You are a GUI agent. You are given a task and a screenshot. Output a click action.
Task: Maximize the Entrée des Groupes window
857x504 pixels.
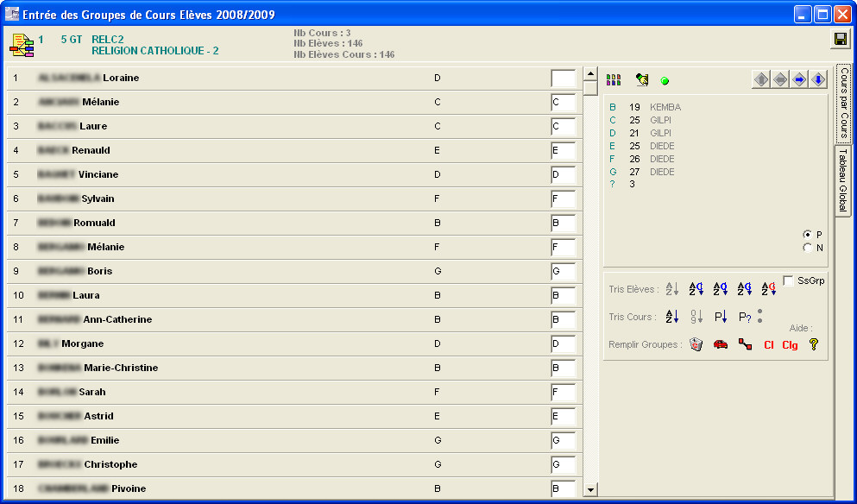coord(822,14)
